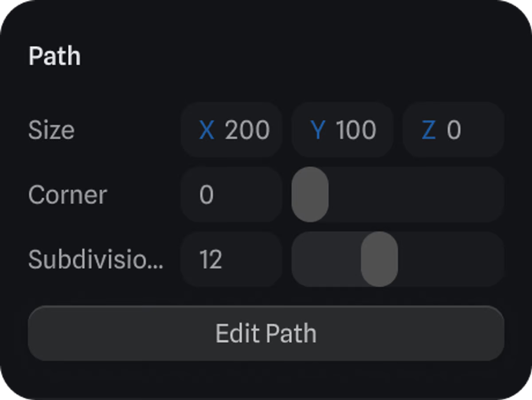Click the truncated Subdivisions label
This screenshot has width=532, height=400.
[96, 259]
